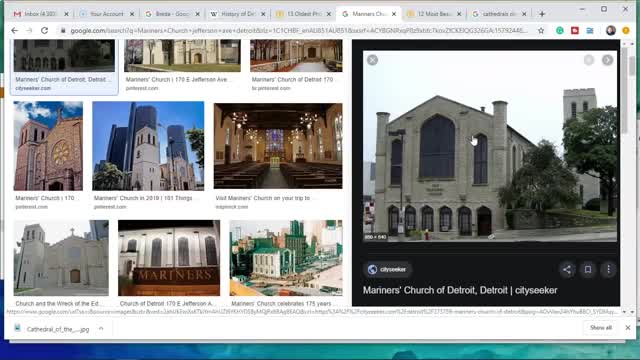Click the address bar URL
The image size is (640, 360).
pyautogui.click(x=299, y=31)
